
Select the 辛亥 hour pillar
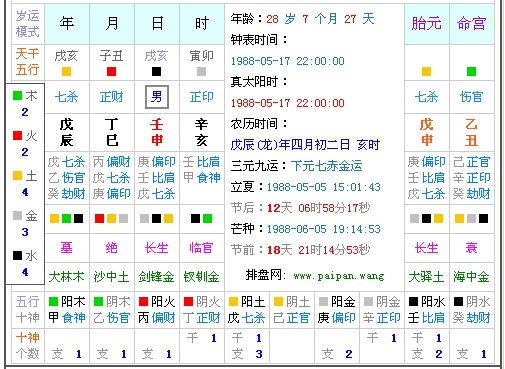pyautogui.click(x=202, y=132)
